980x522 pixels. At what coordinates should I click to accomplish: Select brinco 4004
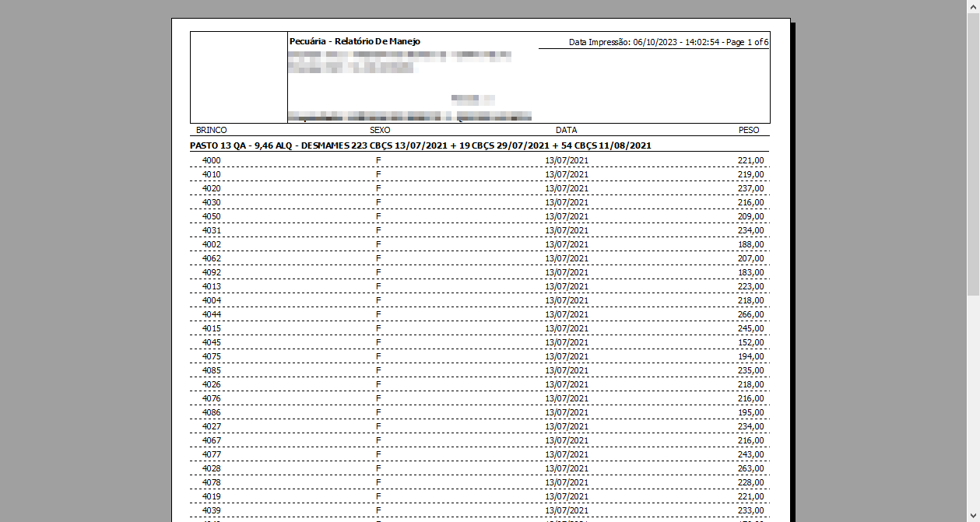212,300
